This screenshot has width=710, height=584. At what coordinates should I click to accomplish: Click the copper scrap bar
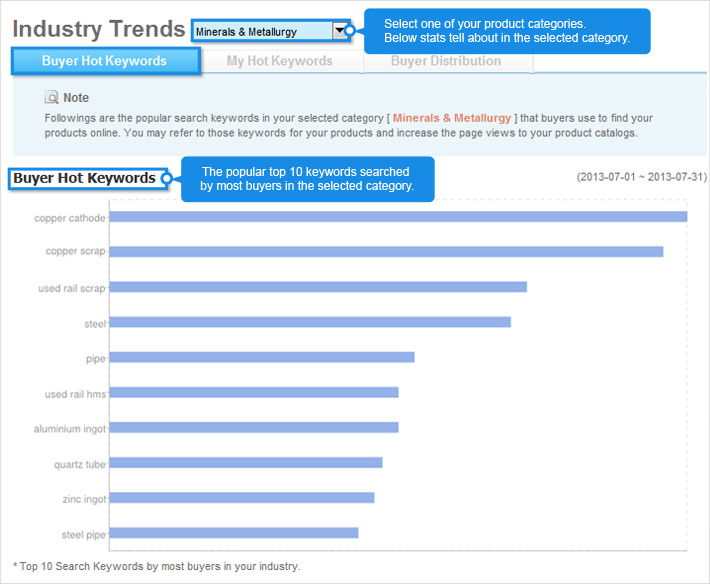[386, 252]
